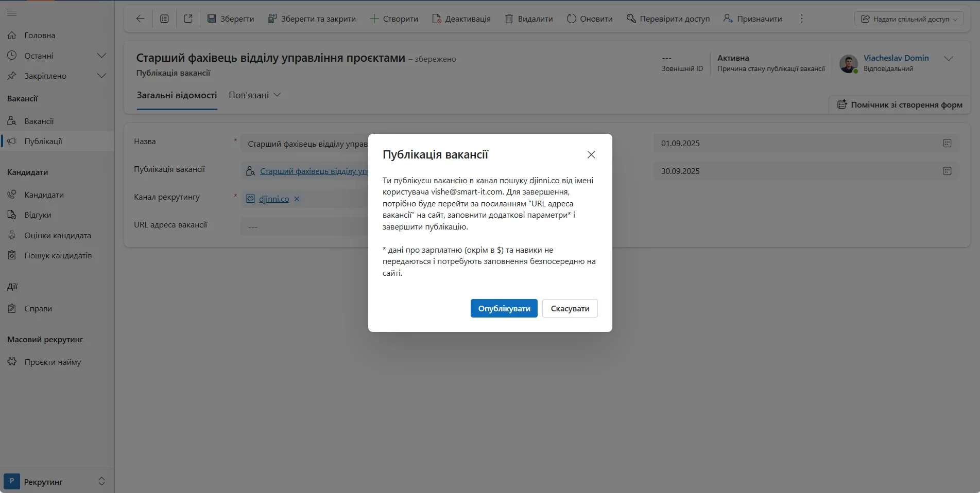The height and width of the screenshot is (493, 980).
Task: Open the djinni.co channel link
Action: (273, 199)
